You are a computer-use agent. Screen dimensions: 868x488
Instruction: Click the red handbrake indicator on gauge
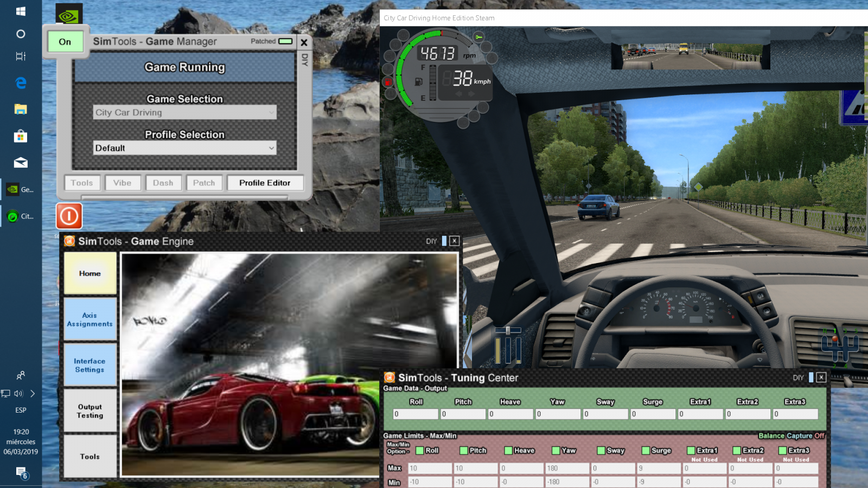(x=388, y=82)
